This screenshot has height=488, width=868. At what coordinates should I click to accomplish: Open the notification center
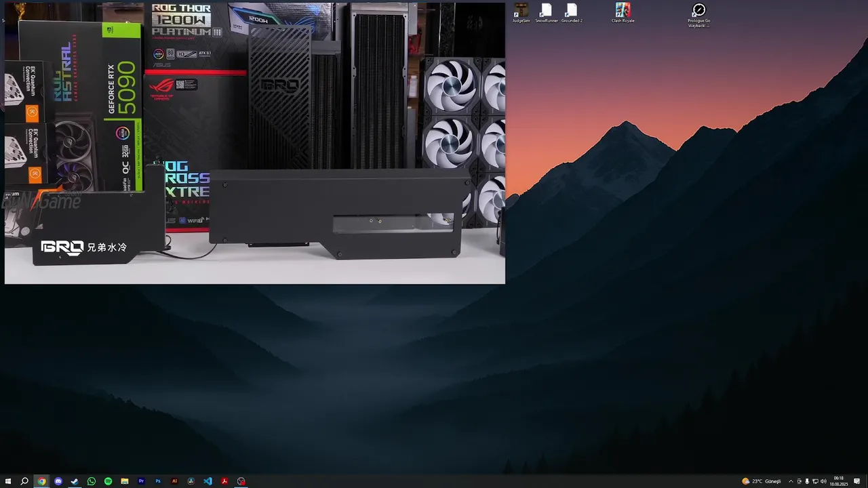(857, 481)
